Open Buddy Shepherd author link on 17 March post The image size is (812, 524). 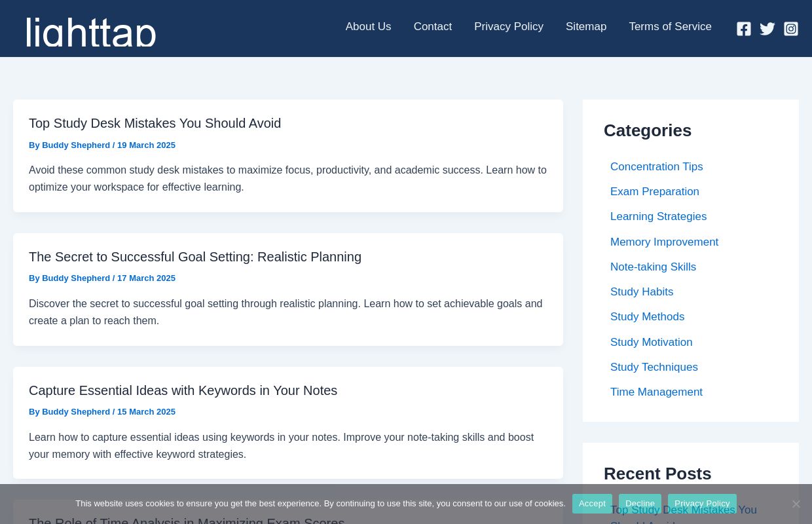click(76, 278)
